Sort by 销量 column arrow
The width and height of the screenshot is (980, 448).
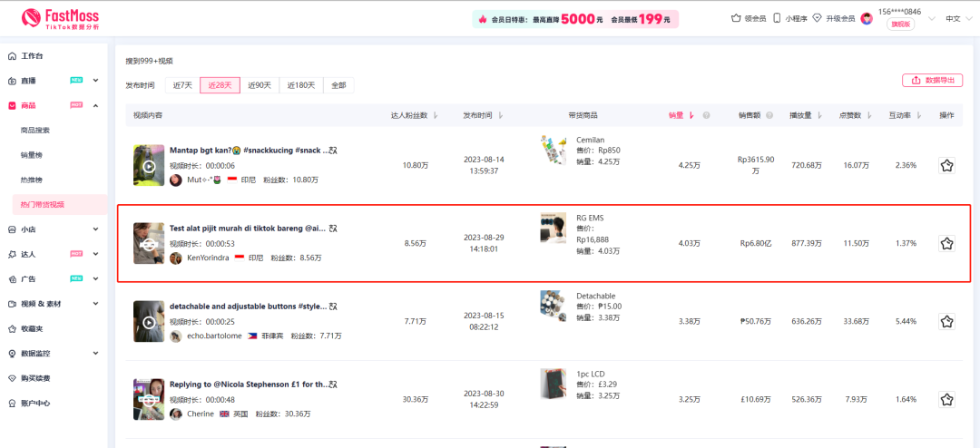692,115
